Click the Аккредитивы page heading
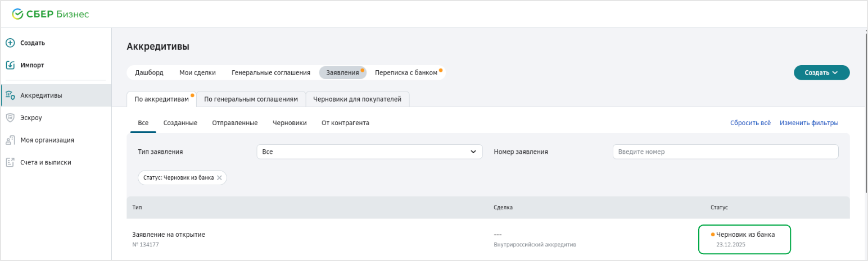The image size is (868, 261). [x=158, y=46]
